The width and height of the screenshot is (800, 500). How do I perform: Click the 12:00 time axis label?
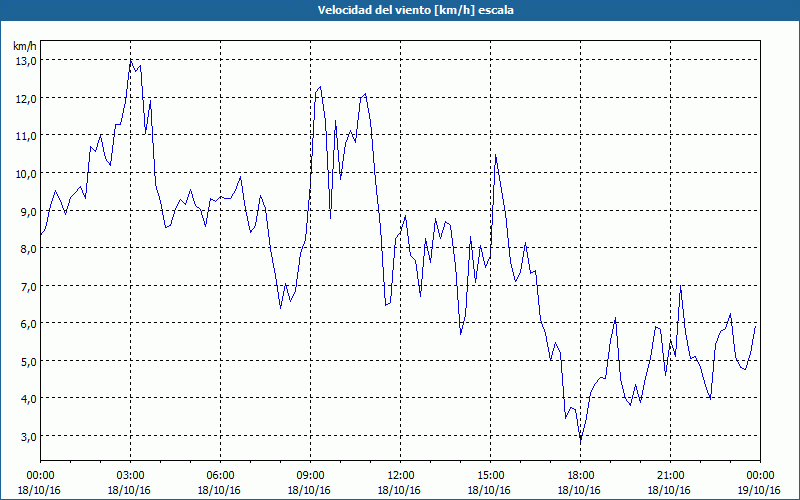(x=401, y=476)
